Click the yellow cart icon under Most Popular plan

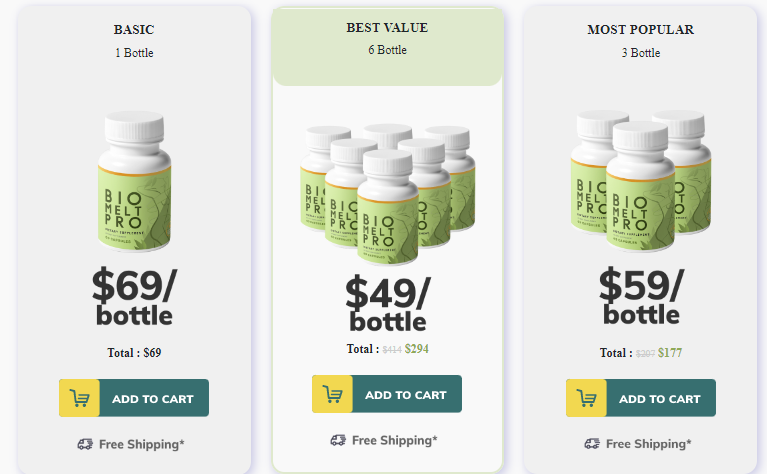tap(586, 398)
